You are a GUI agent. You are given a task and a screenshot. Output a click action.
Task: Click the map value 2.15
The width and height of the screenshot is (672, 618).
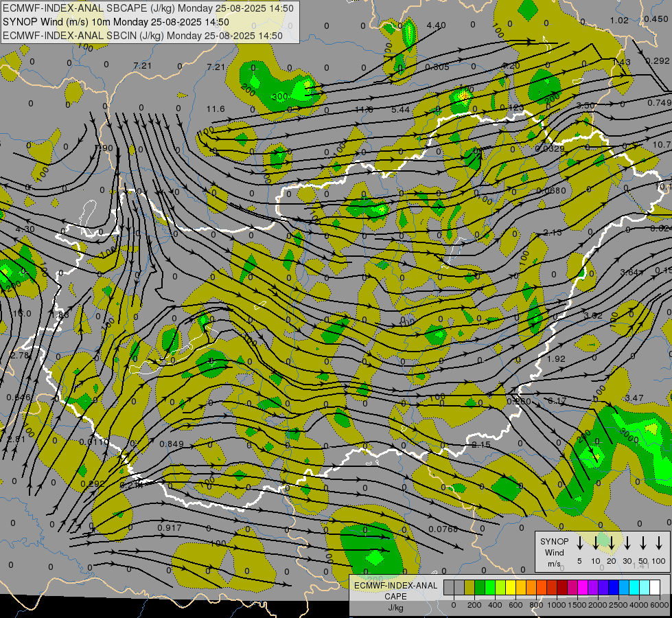click(x=481, y=445)
